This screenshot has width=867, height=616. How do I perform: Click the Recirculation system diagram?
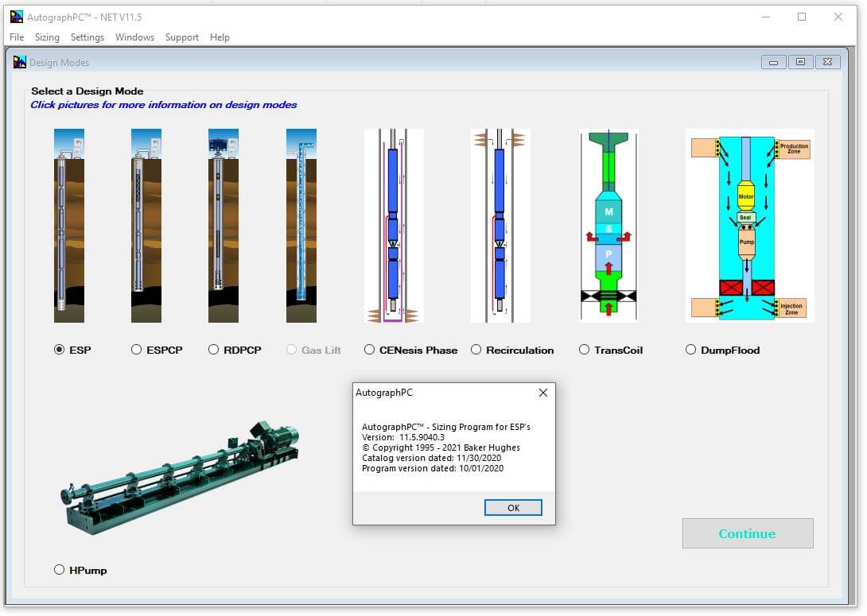tap(500, 225)
